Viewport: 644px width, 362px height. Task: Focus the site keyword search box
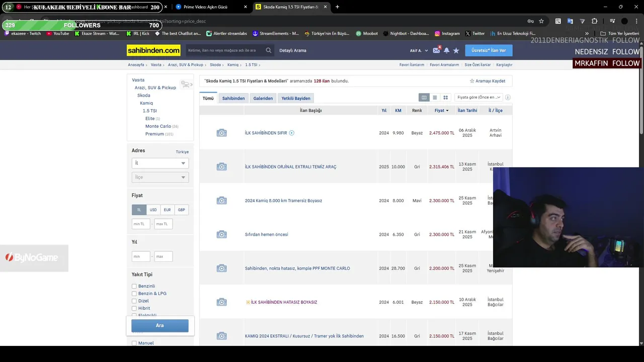225,50
